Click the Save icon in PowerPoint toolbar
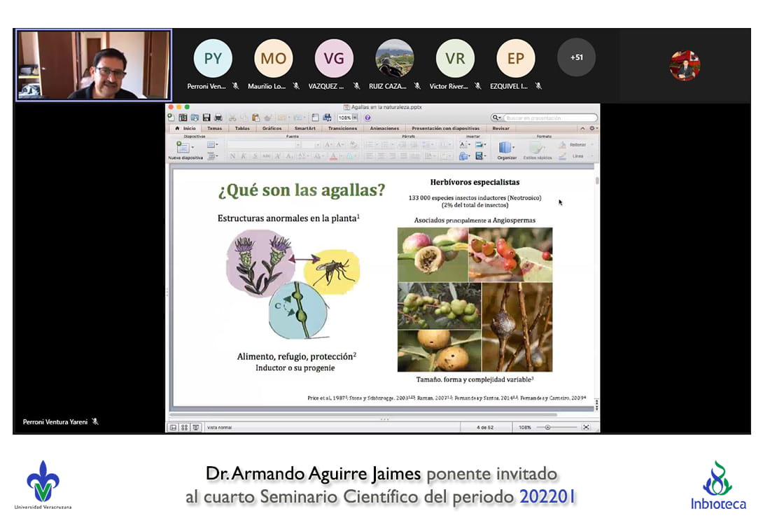 click(206, 118)
